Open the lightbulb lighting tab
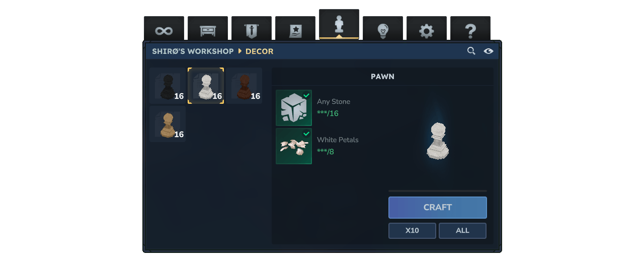644x262 pixels. pyautogui.click(x=382, y=29)
